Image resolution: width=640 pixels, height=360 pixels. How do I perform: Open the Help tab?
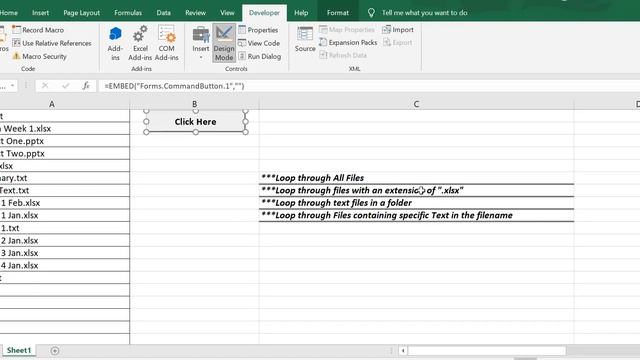(x=301, y=13)
